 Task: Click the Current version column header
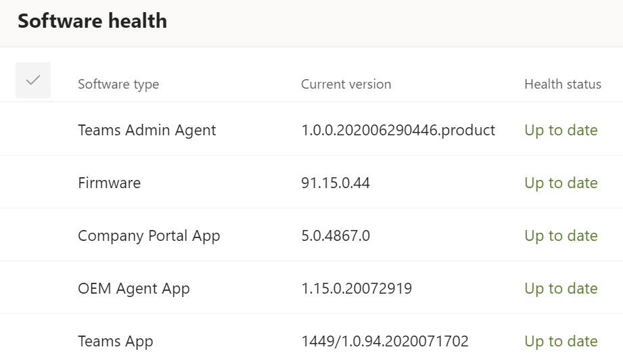click(x=346, y=85)
